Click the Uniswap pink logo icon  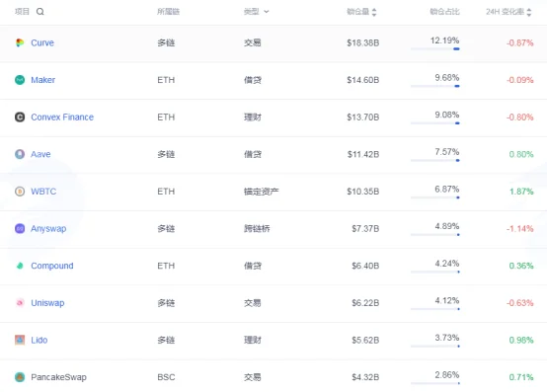point(20,303)
